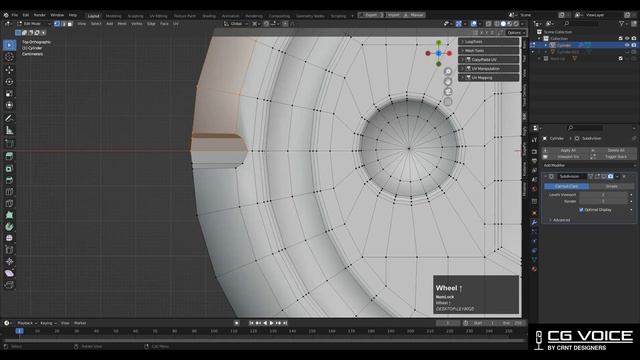Image resolution: width=640 pixels, height=360 pixels.
Task: Select the Measure ruler tool
Action: (9, 131)
